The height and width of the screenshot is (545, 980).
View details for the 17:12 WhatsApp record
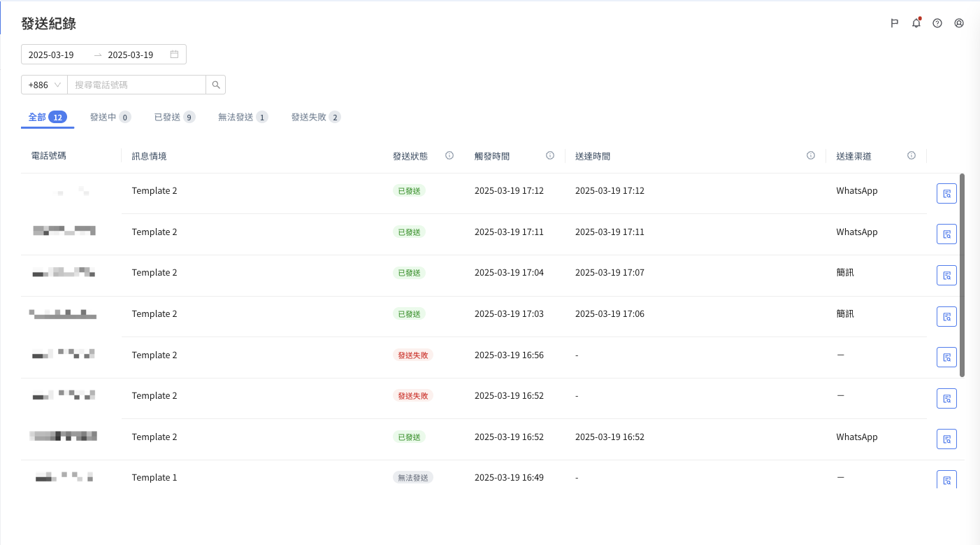tap(946, 194)
